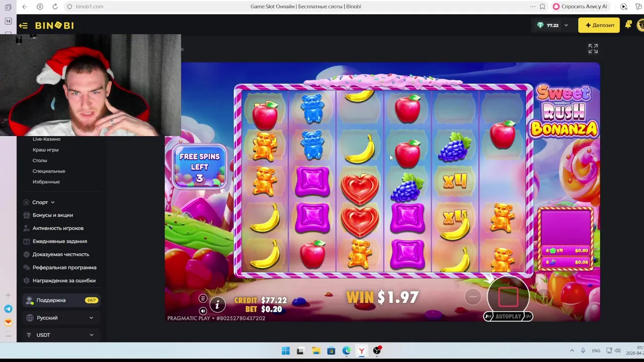Click the x4 multiplier symbol above the banana

pos(455,217)
